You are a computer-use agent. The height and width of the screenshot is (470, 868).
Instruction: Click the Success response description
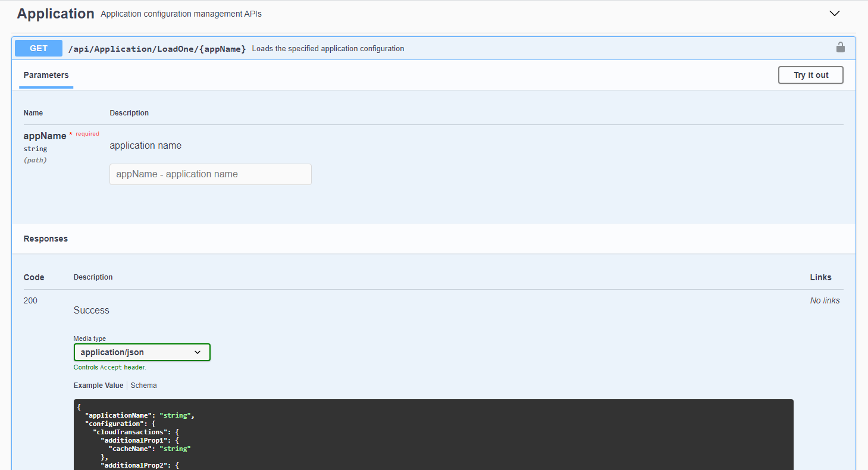92,310
